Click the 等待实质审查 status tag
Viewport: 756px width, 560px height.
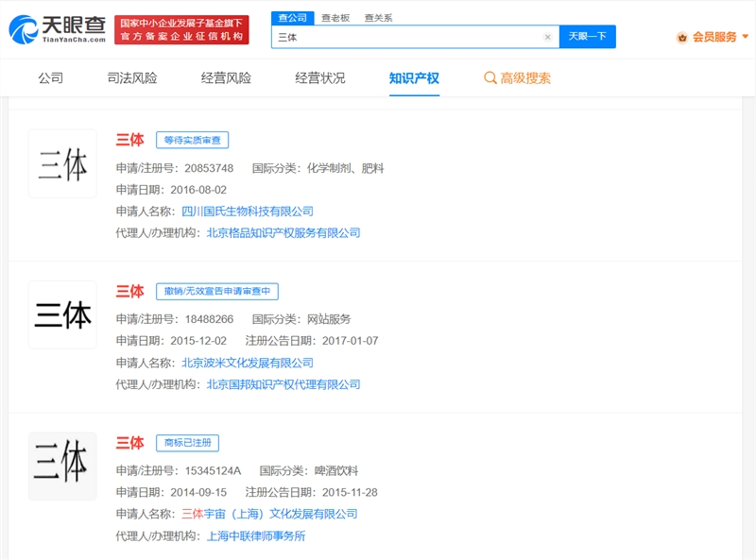click(193, 141)
